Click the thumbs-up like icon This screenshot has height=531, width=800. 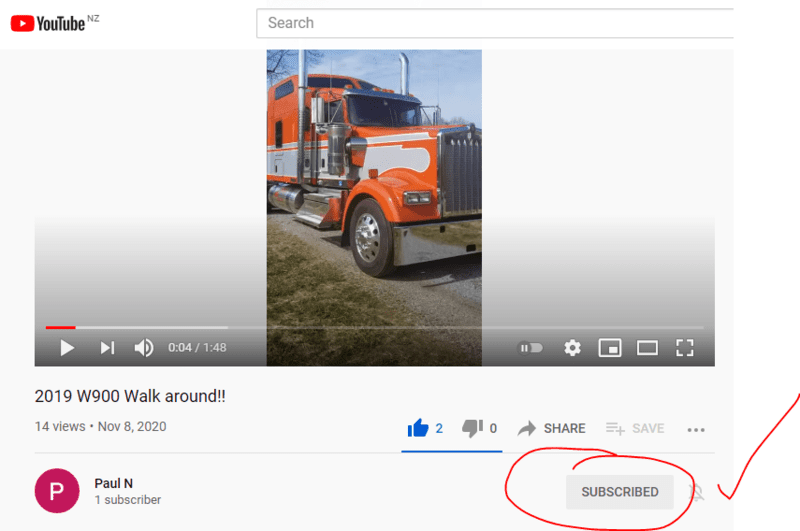(x=418, y=428)
